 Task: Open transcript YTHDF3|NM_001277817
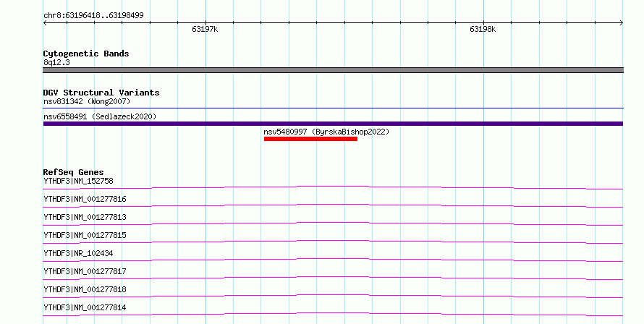pos(85,271)
